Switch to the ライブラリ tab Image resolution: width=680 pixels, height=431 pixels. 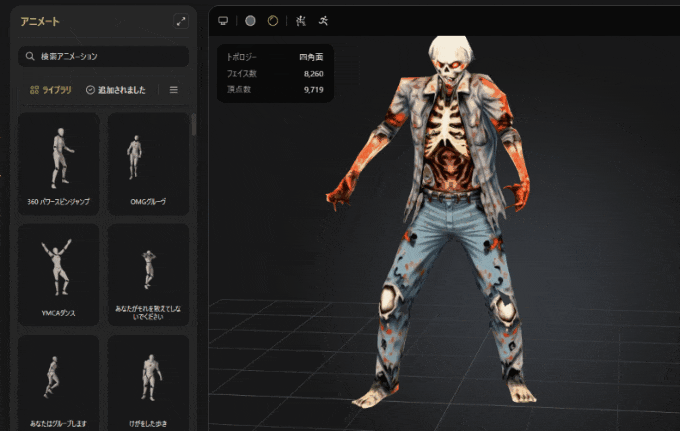[50, 90]
